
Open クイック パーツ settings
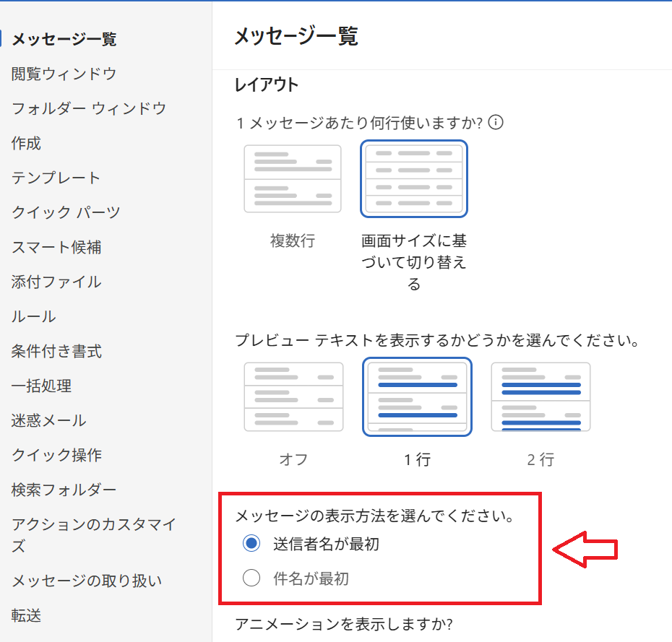pyautogui.click(x=66, y=212)
